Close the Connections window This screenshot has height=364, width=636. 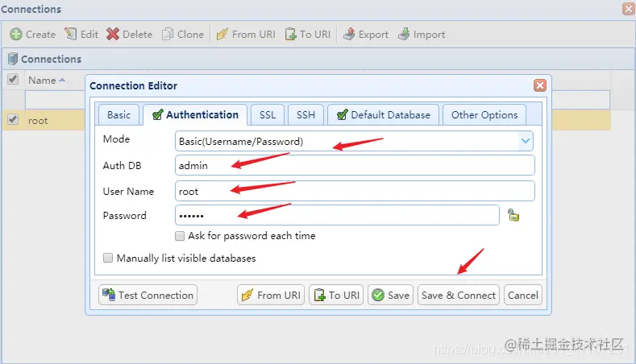[629, 9]
